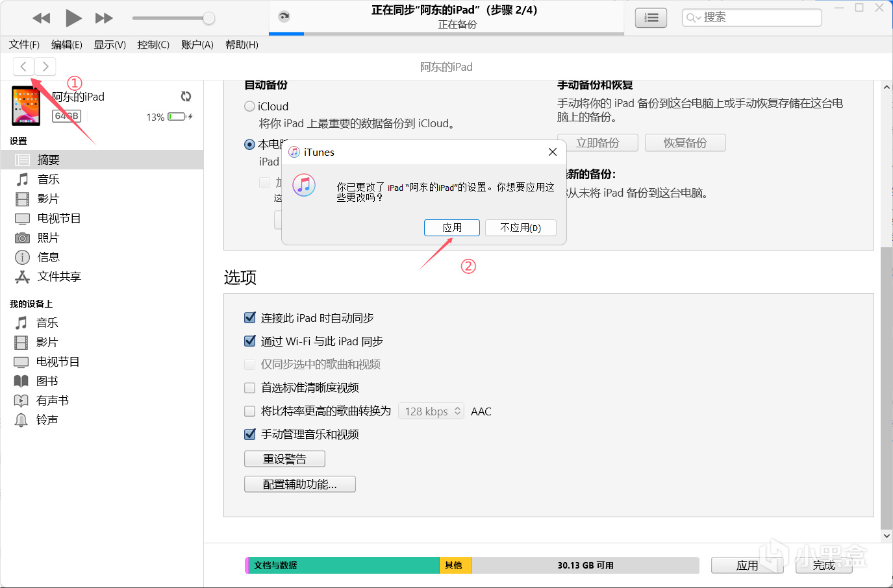Click the sync arrows icon beside device name
This screenshot has width=893, height=588.
(186, 97)
